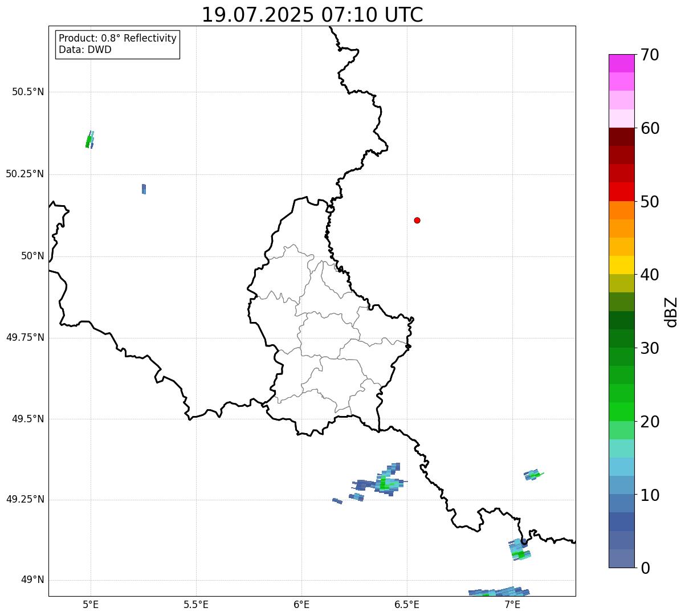Pick the olive swatch just below 40 dBZ
Image resolution: width=685 pixels, height=616 pixels.
pyautogui.click(x=622, y=283)
